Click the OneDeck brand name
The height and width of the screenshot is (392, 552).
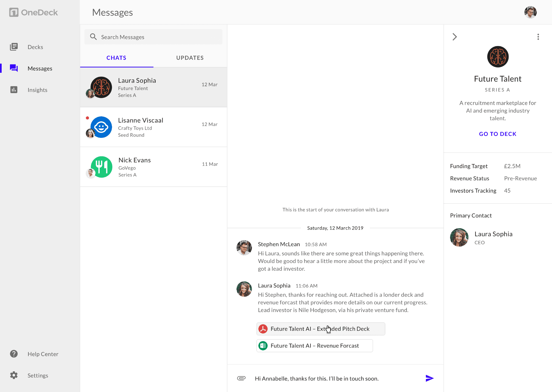[x=39, y=12]
